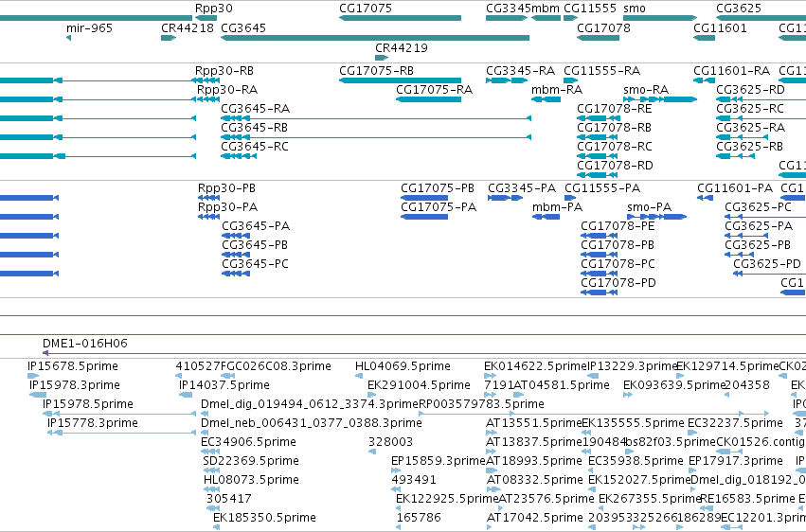Select the HL08073.5prime EST
The image size is (806, 532).
[x=212, y=490]
